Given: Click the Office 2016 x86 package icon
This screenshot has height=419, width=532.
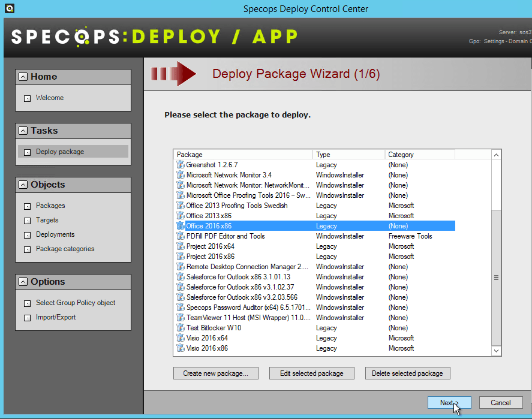Looking at the screenshot, I should click(181, 226).
